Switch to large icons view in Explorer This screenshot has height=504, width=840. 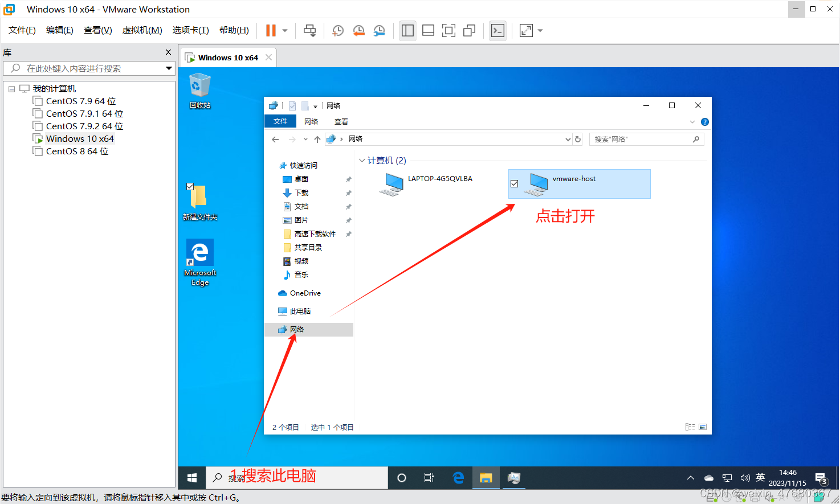[703, 427]
